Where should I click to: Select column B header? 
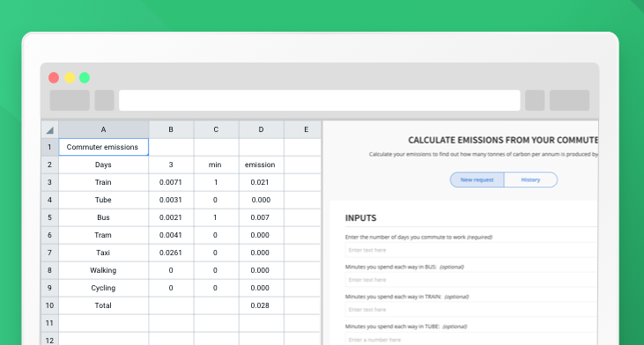(171, 129)
